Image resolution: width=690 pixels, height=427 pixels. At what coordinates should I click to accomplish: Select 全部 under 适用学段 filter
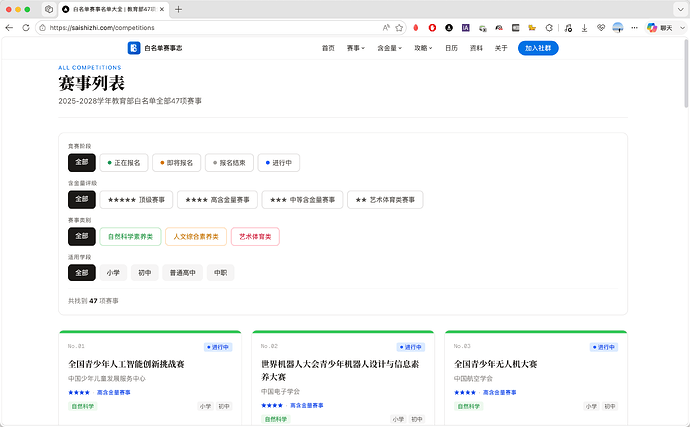pos(82,272)
